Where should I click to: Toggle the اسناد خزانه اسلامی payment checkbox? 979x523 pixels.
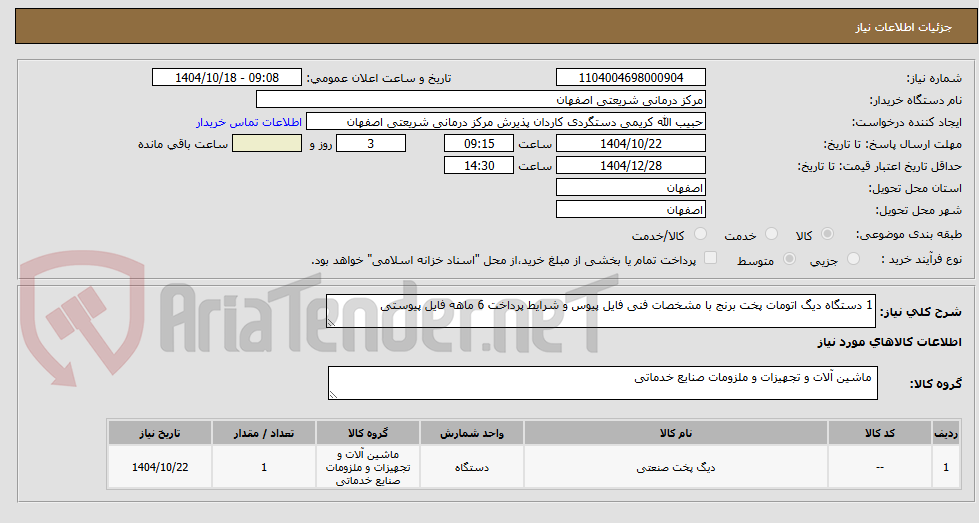tap(711, 258)
